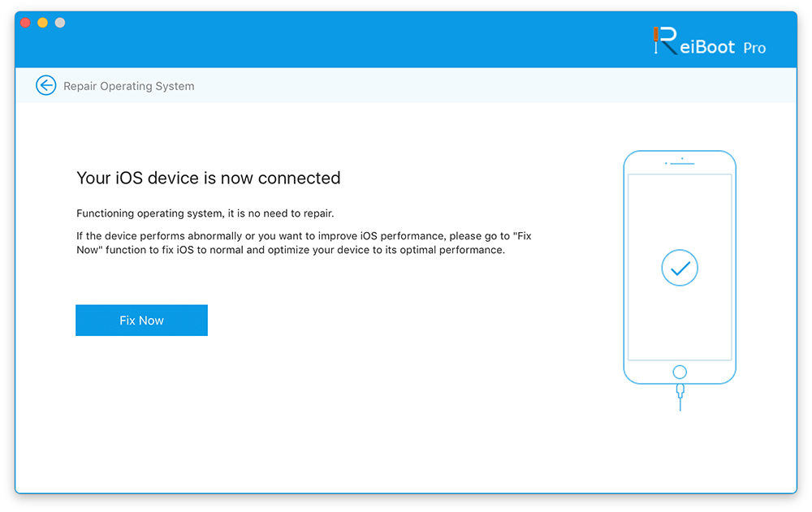Click the gray zoom window button

[60, 23]
